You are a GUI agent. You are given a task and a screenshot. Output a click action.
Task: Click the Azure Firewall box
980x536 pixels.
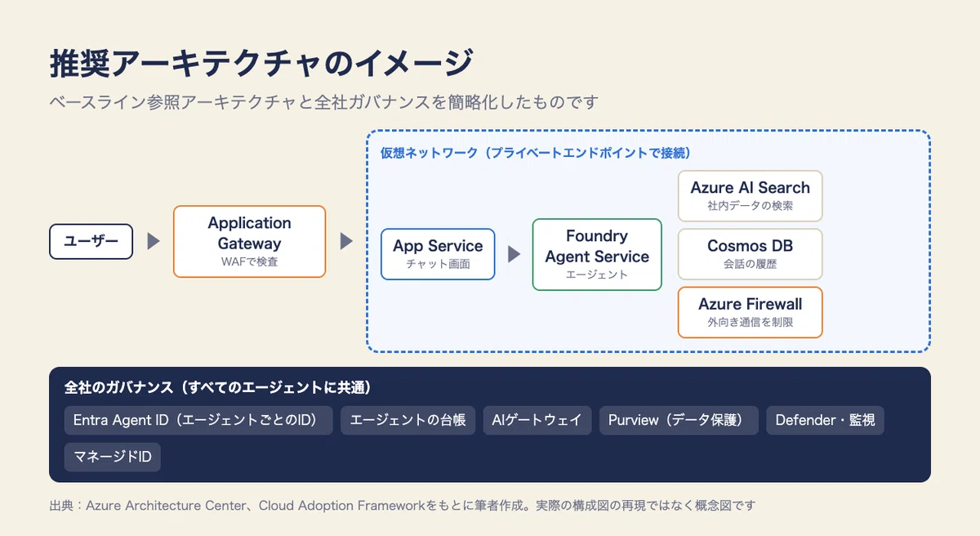coord(750,312)
